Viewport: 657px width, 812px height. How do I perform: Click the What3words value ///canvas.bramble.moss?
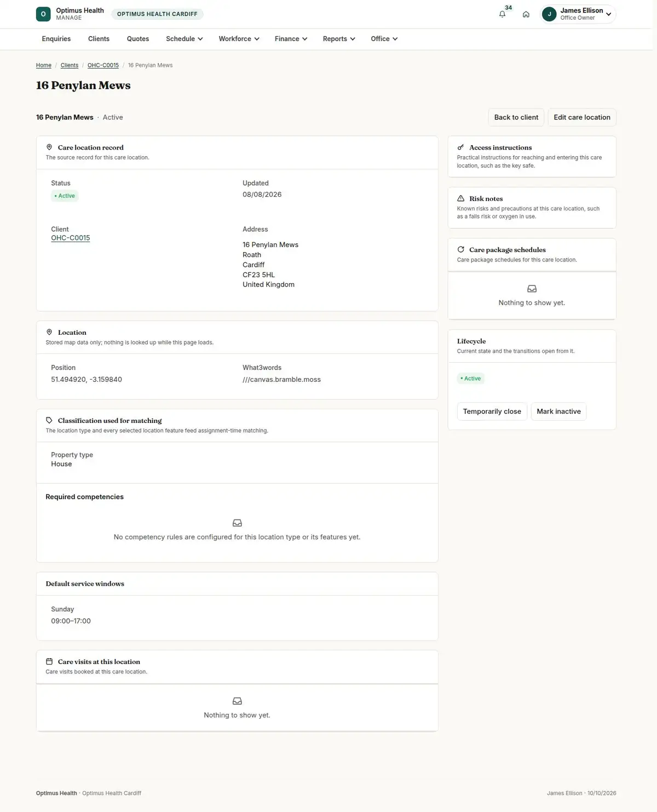coord(281,380)
